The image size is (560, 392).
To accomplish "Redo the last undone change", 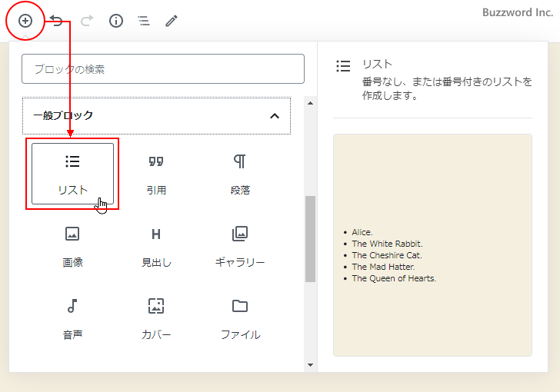I will (86, 21).
